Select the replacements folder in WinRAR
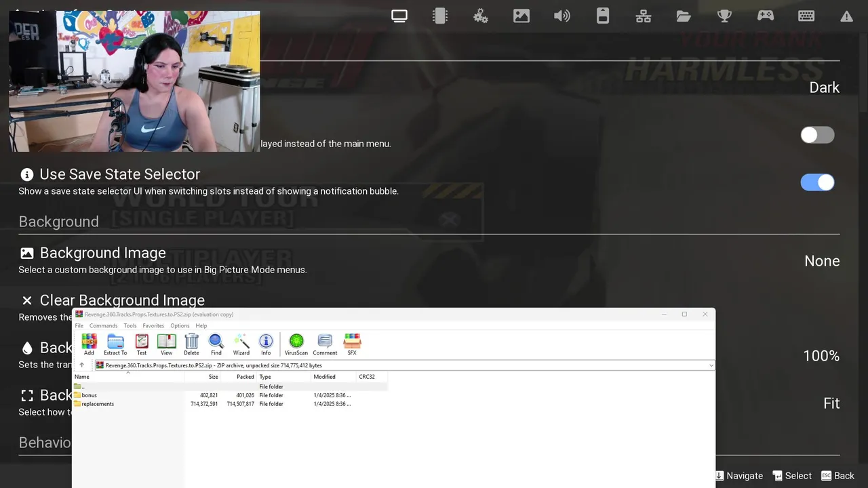 [x=94, y=404]
